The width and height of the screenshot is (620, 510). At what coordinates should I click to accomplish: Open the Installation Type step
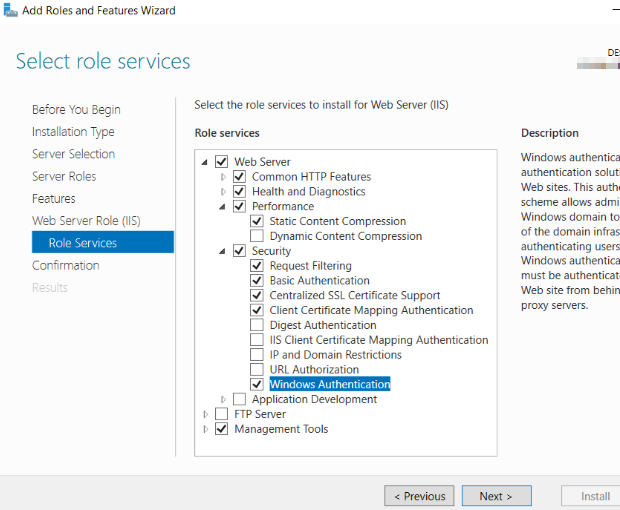[x=73, y=132]
